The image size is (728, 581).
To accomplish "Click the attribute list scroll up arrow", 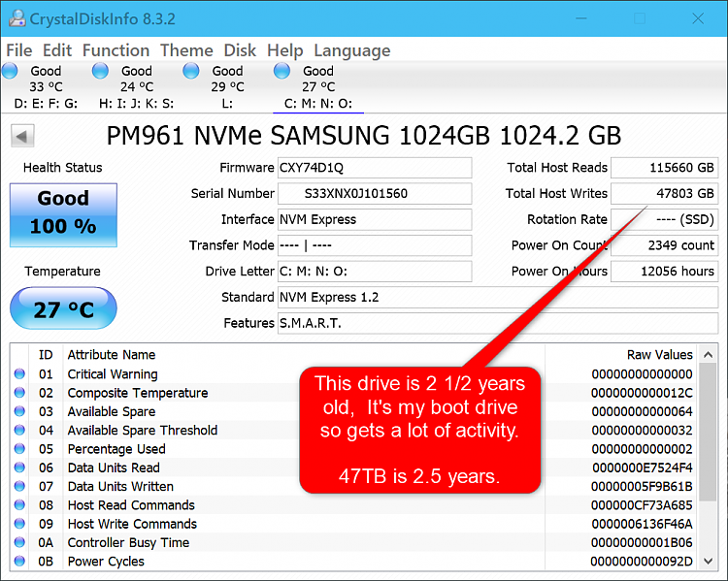I will pos(708,355).
